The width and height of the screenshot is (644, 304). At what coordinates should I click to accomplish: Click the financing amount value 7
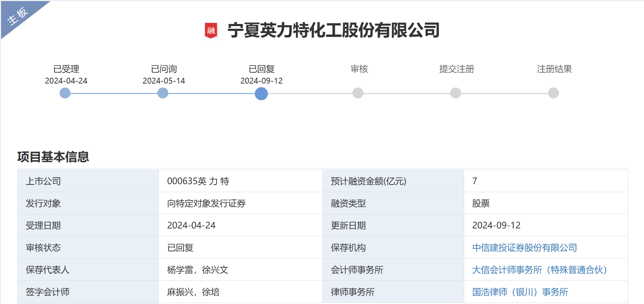point(475,181)
